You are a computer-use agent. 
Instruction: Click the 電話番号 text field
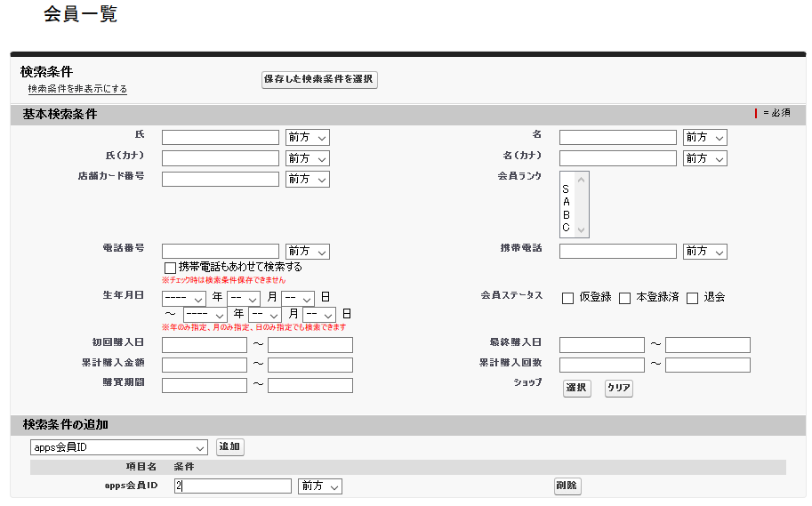220,252
